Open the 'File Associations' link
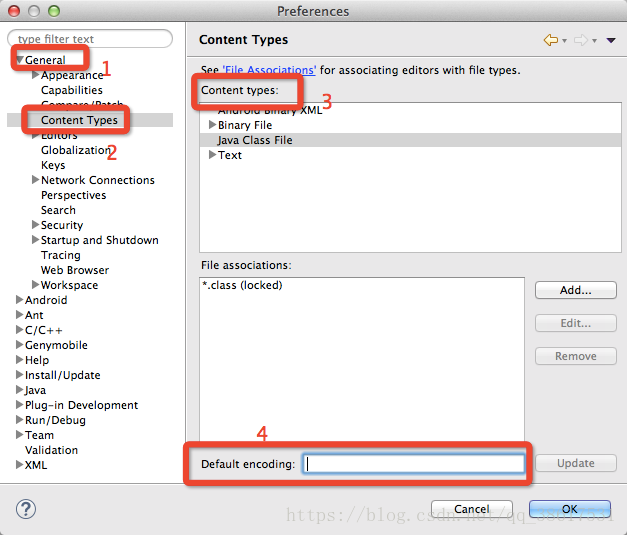 tap(269, 70)
